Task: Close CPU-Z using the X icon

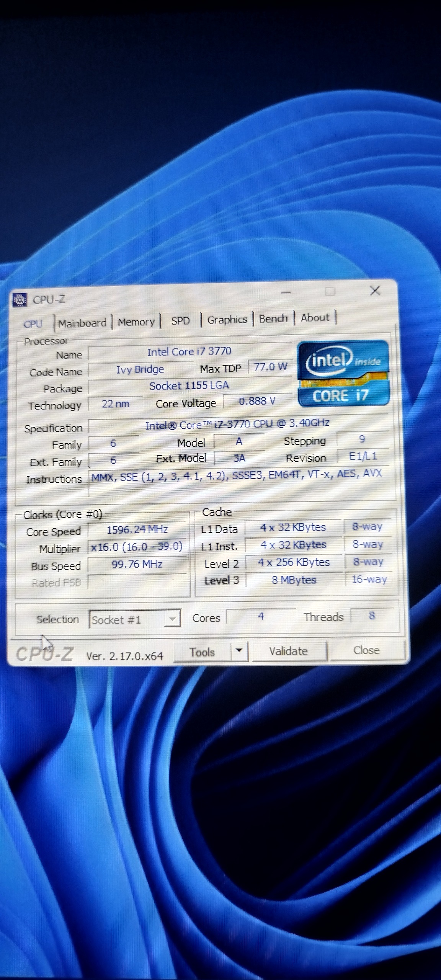Action: click(375, 291)
